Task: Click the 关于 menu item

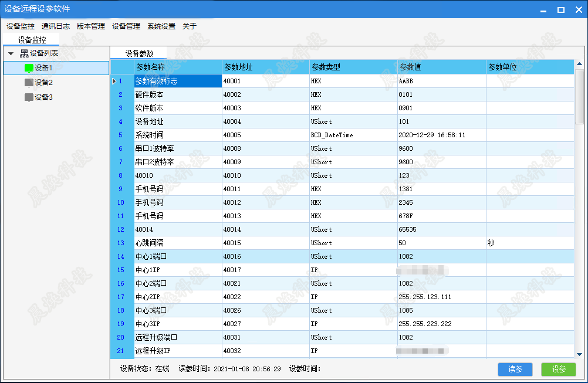Action: click(190, 26)
